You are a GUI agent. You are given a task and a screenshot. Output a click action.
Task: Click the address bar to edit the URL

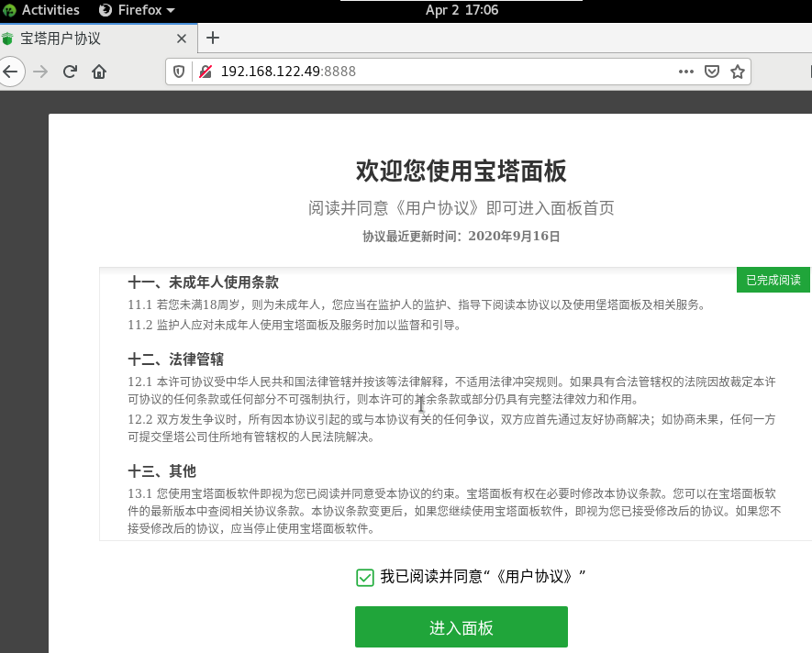click(x=413, y=71)
